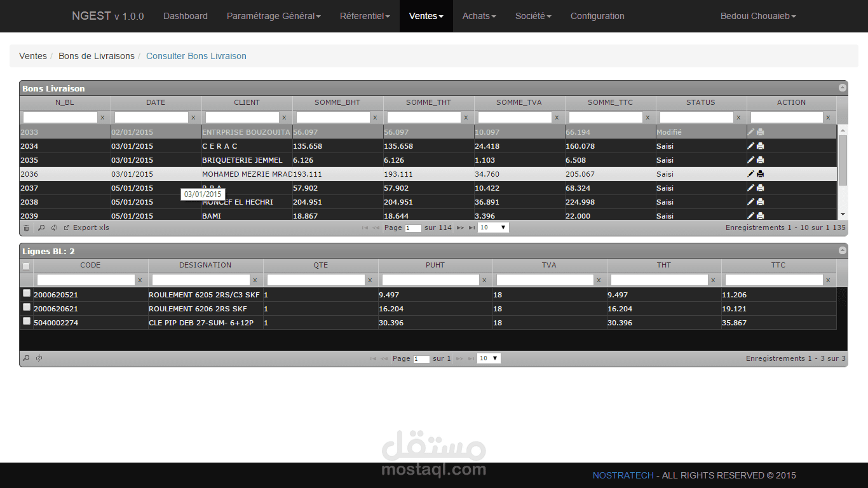Open search in the Lignes BL toolbar
The height and width of the screenshot is (488, 868).
[26, 358]
